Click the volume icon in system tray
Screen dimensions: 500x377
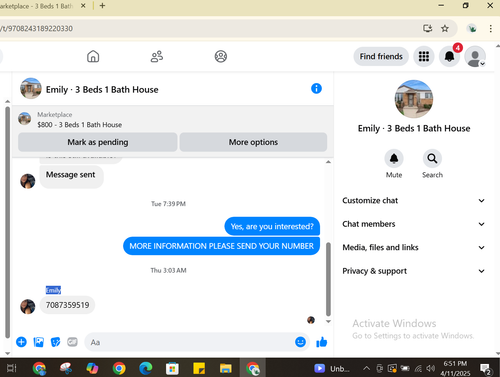(x=430, y=368)
